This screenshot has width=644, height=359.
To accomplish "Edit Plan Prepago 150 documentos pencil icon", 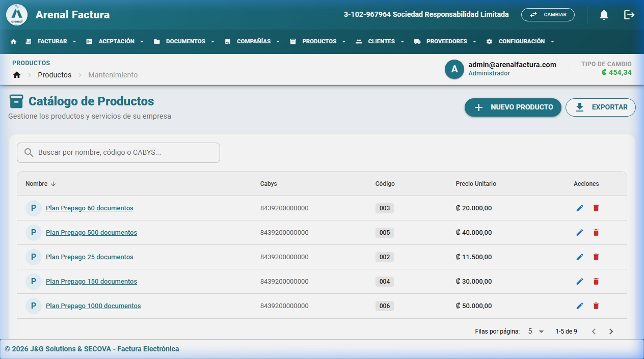I will (579, 282).
